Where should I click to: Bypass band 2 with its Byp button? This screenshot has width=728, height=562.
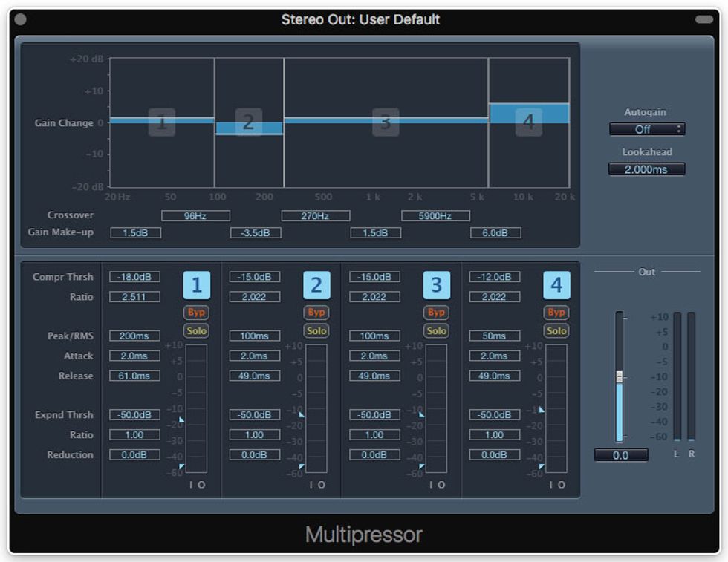tap(316, 313)
